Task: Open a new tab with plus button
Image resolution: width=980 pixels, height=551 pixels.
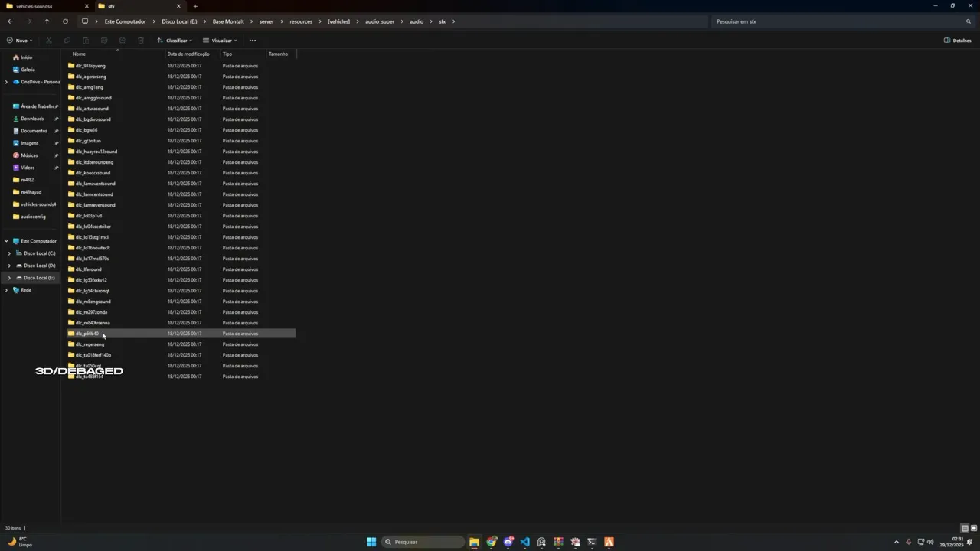Action: click(x=195, y=6)
